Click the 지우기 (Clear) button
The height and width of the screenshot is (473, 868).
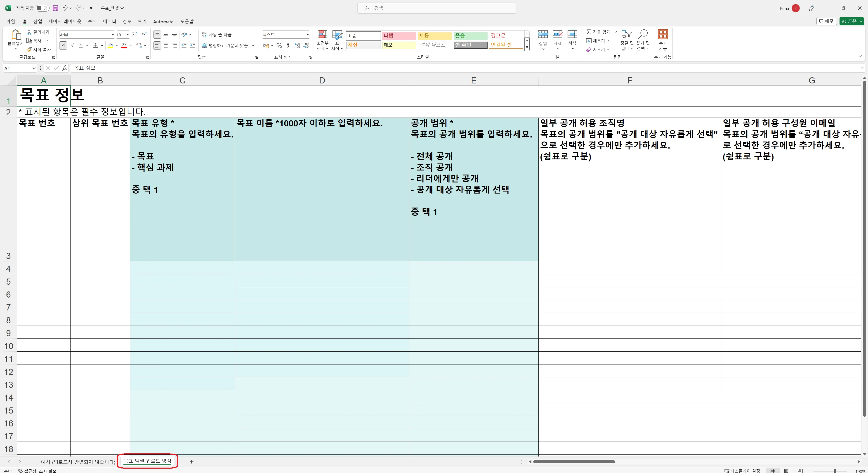[597, 49]
